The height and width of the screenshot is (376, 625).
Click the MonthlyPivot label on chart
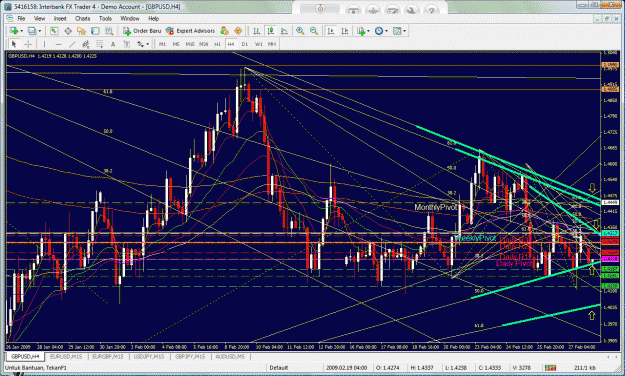point(435,207)
